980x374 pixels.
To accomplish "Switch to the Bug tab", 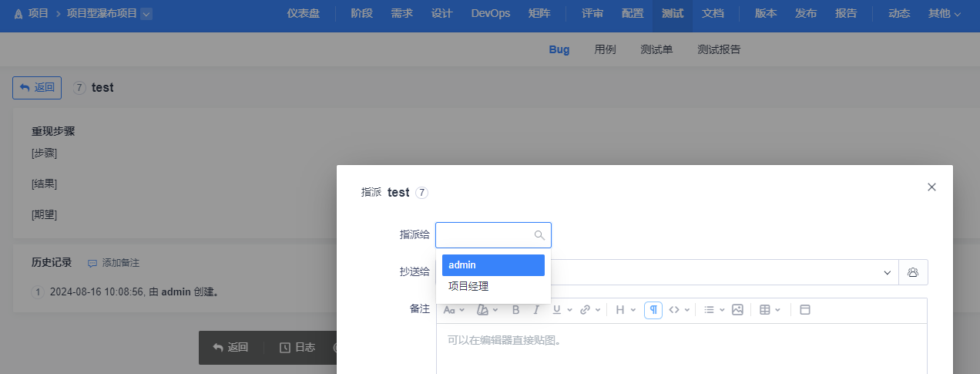I will coord(559,49).
